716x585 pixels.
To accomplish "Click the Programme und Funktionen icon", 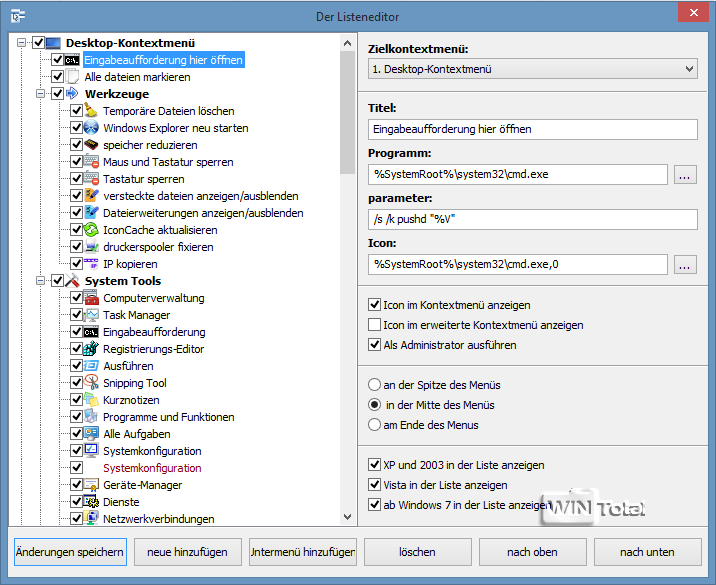I will 91,416.
